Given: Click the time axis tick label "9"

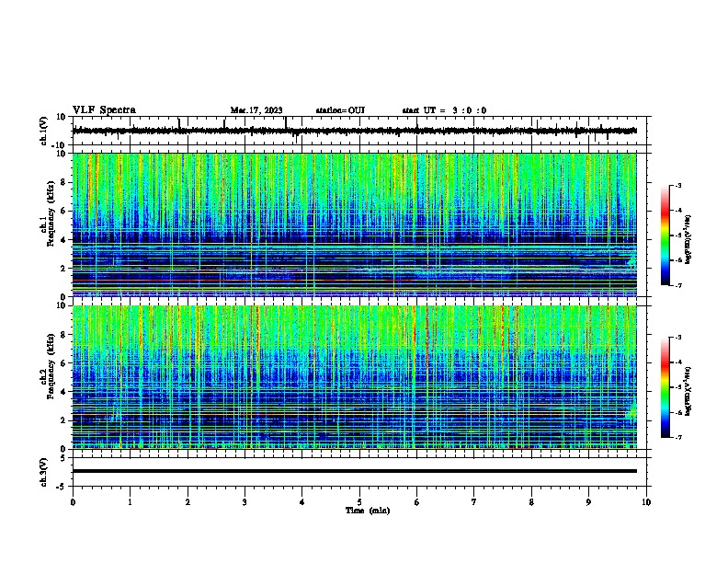Looking at the screenshot, I should [x=588, y=502].
